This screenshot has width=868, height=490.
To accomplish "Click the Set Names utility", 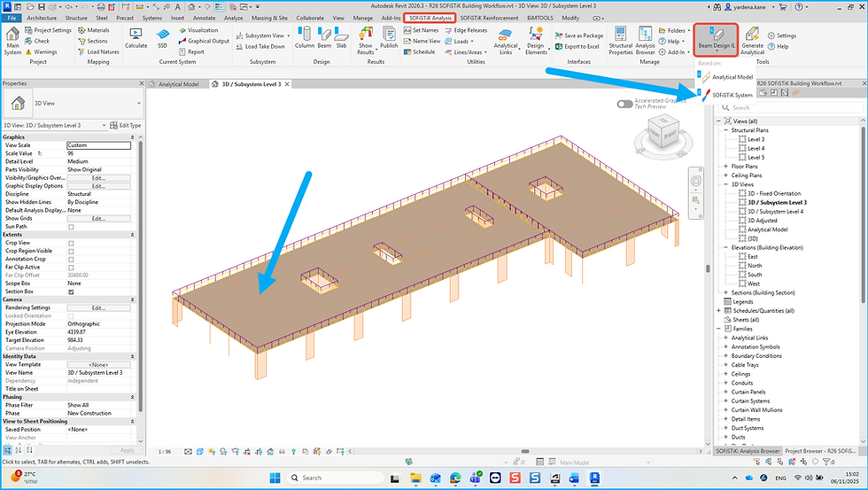I will (x=422, y=30).
